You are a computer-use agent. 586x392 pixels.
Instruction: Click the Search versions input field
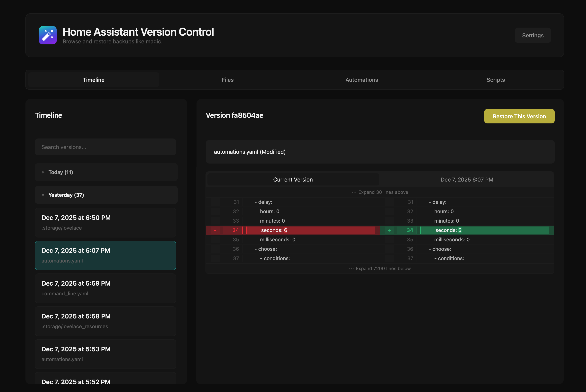click(105, 147)
